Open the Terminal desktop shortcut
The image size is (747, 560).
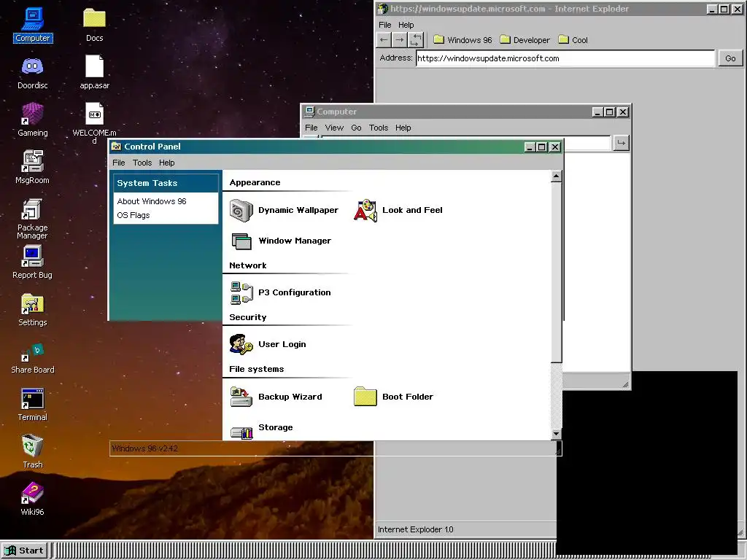coord(32,404)
